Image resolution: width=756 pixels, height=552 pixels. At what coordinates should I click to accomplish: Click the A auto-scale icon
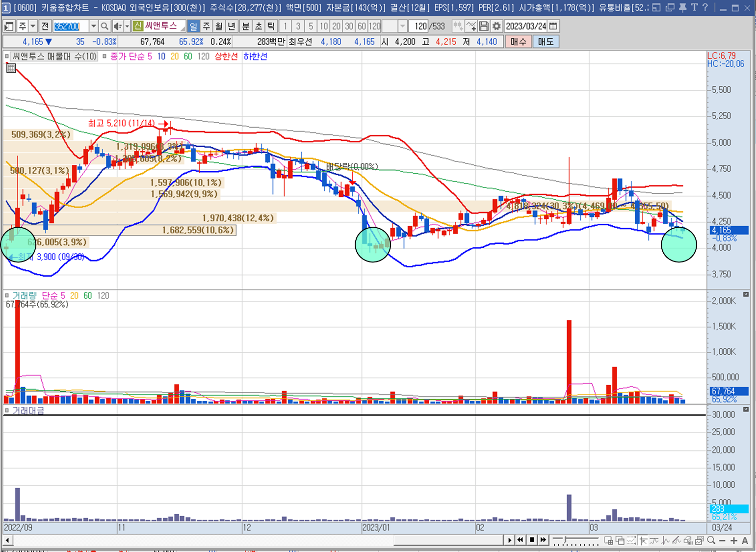[745, 540]
